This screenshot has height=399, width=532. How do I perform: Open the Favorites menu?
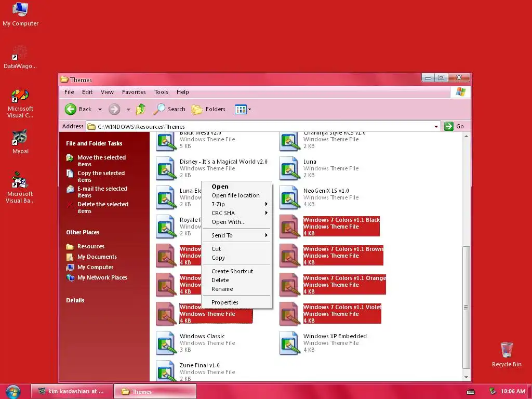coord(134,92)
